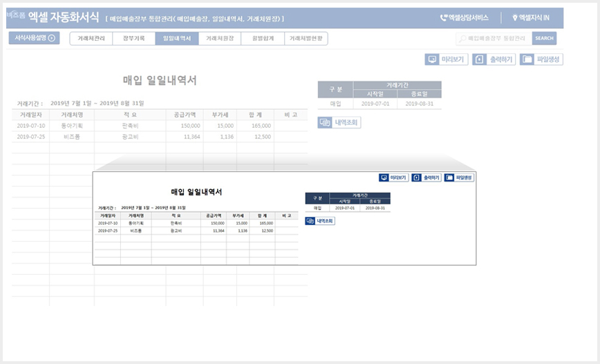Screen dimensions: 600x364
Task: Click the SEARCH button
Action: pos(544,38)
